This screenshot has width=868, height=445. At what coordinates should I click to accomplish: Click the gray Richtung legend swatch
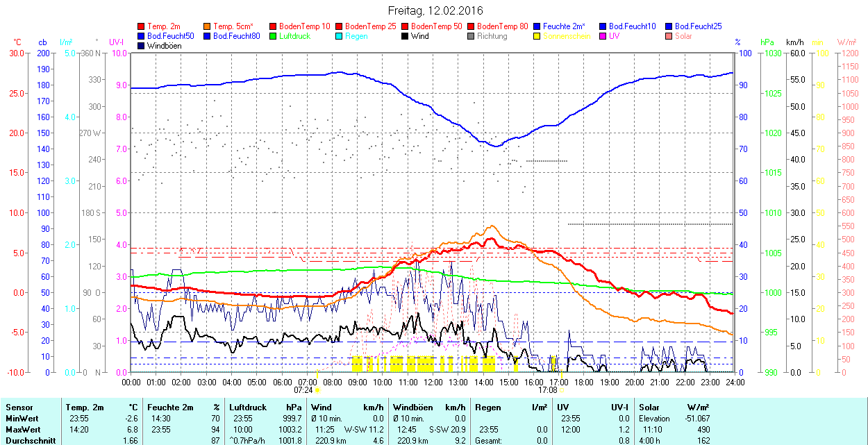[471, 35]
